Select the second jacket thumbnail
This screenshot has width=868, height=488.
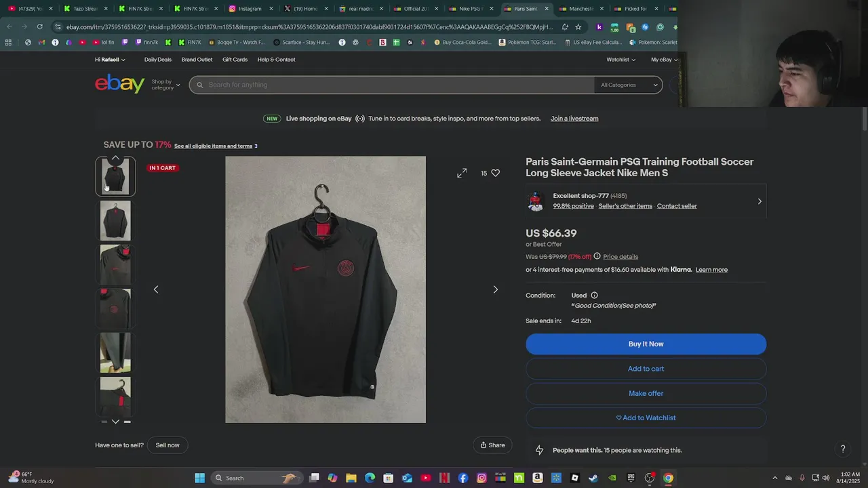click(x=115, y=220)
